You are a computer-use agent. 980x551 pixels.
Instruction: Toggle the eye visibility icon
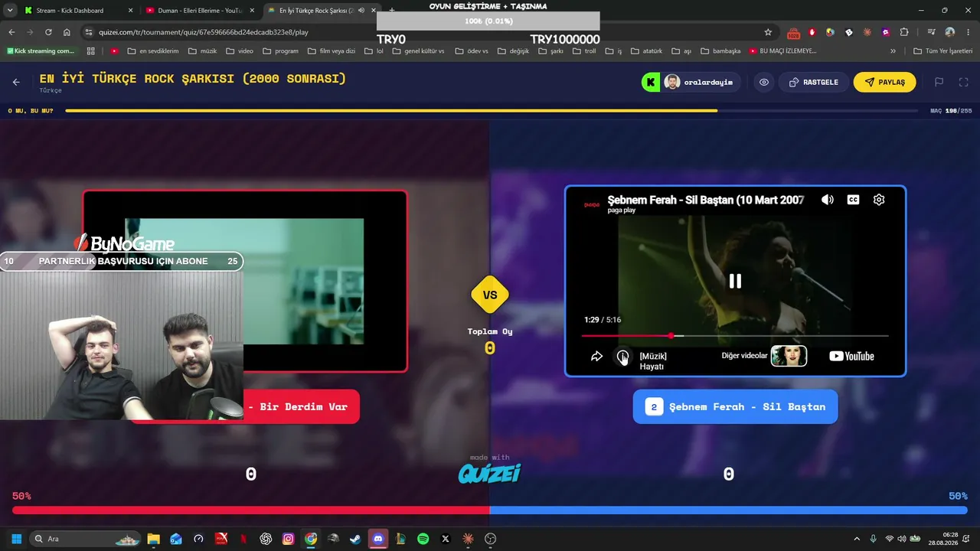(764, 82)
